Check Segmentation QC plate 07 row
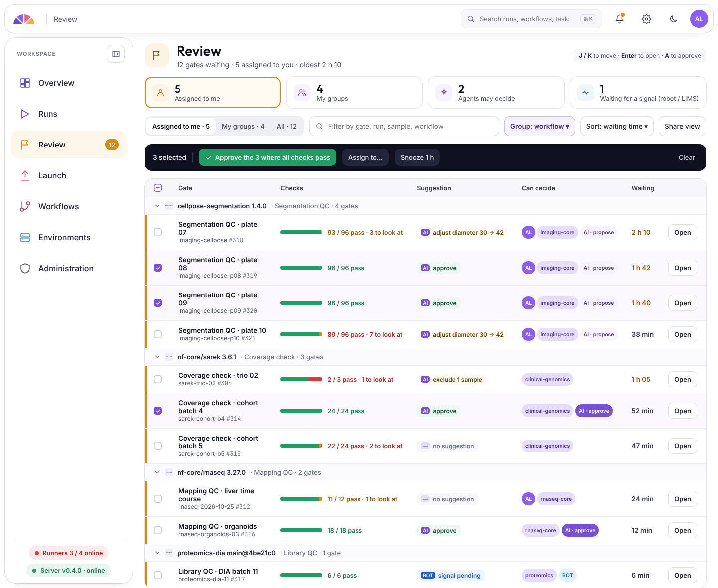This screenshot has height=588, width=718. pos(158,232)
